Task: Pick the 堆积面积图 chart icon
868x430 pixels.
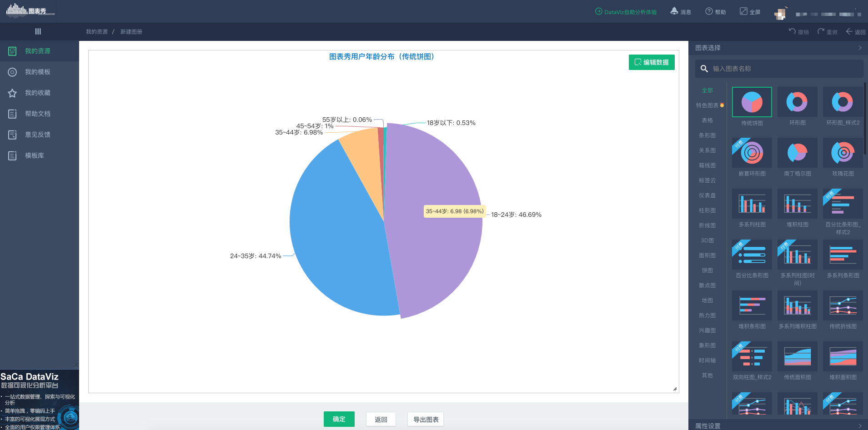Action: pyautogui.click(x=843, y=357)
